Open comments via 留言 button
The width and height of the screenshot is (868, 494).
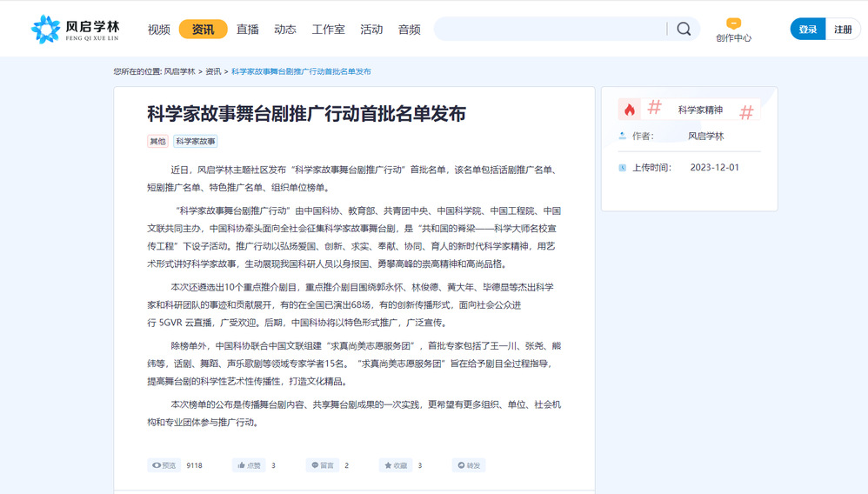(323, 465)
